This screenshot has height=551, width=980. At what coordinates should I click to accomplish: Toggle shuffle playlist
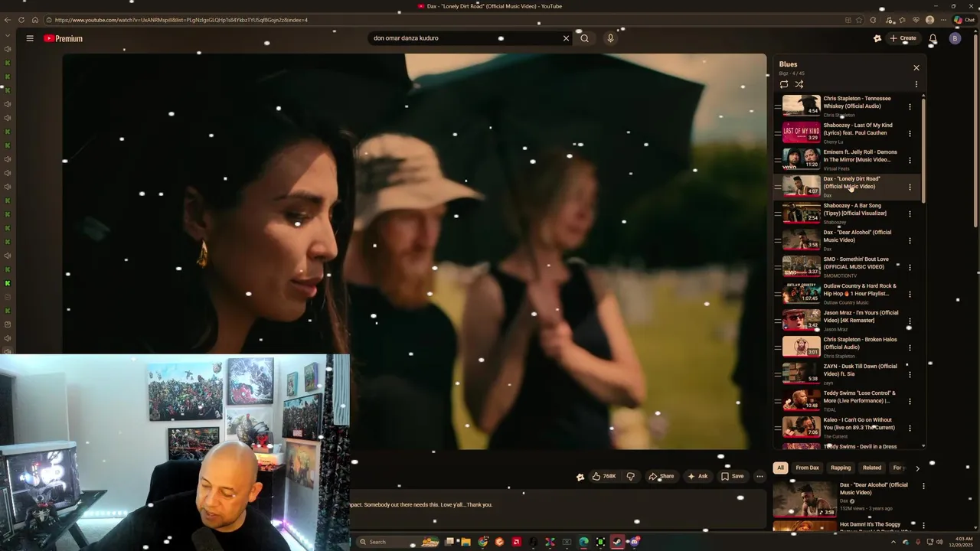coord(799,84)
